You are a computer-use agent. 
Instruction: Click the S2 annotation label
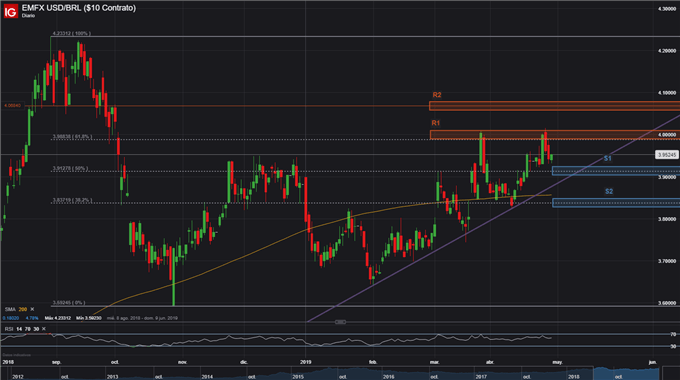609,191
